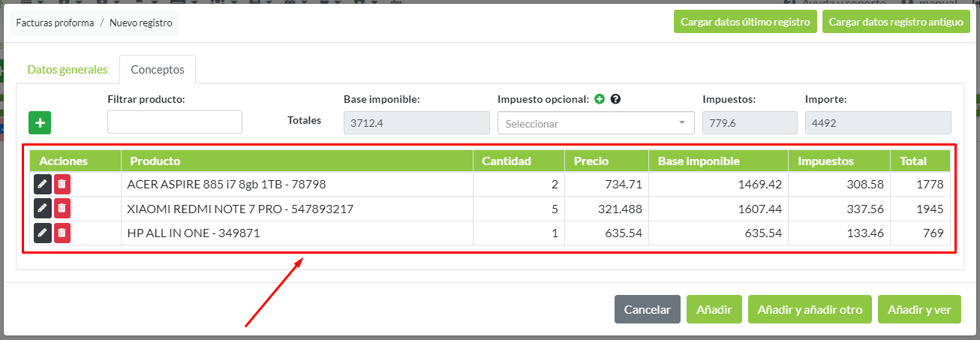The height and width of the screenshot is (340, 980).
Task: Focus the Filtrar producto input field
Action: 175,122
